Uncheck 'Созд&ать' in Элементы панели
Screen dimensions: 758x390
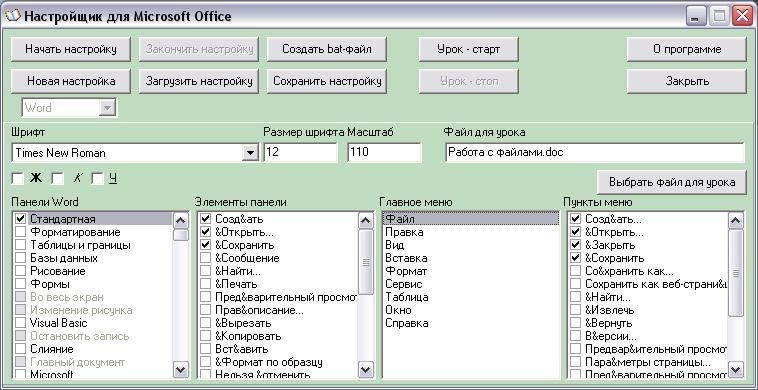(x=205, y=219)
